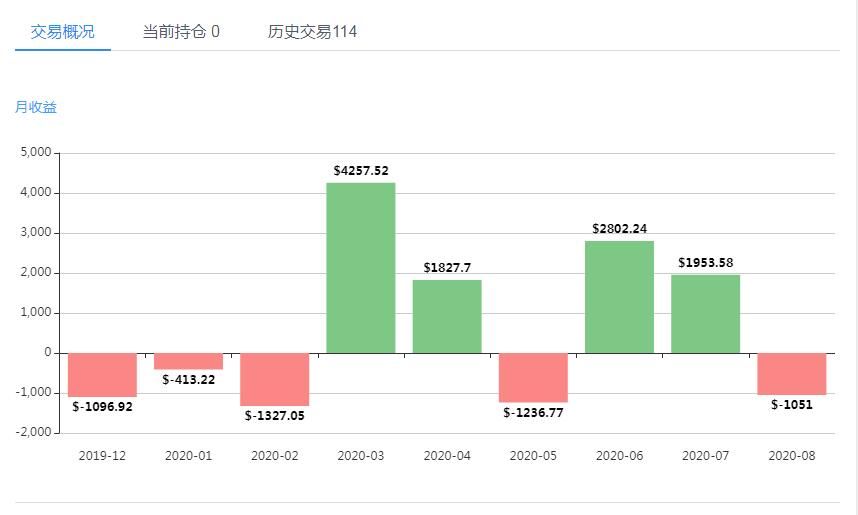Click the $-1096.92 value label
The width and height of the screenshot is (858, 515).
tap(102, 407)
